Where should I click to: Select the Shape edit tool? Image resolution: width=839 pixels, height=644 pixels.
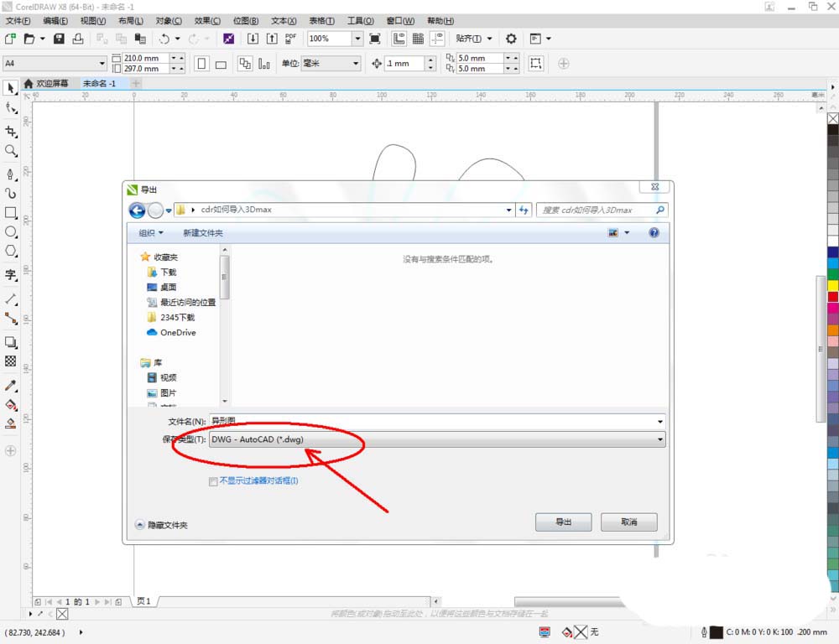tap(10, 108)
